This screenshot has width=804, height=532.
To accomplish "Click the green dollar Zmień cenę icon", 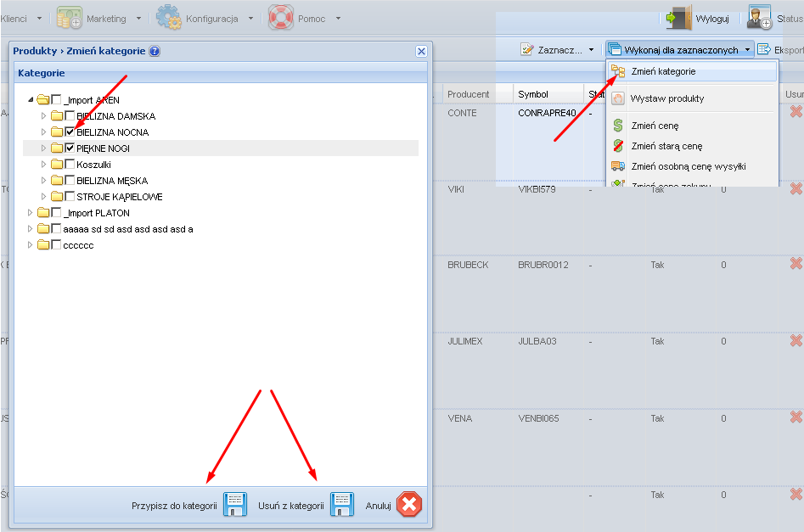I will coord(618,125).
